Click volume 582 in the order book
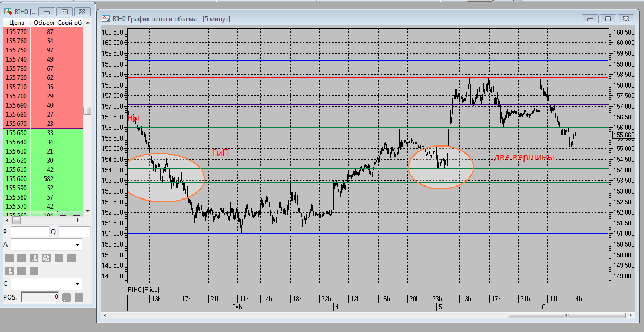The image size is (644, 332). click(49, 179)
